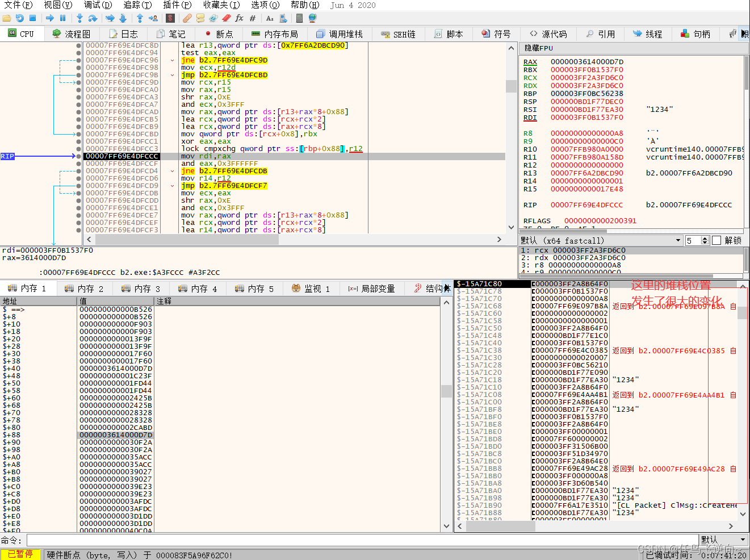Open the 句柄 handles tab

coord(695,34)
